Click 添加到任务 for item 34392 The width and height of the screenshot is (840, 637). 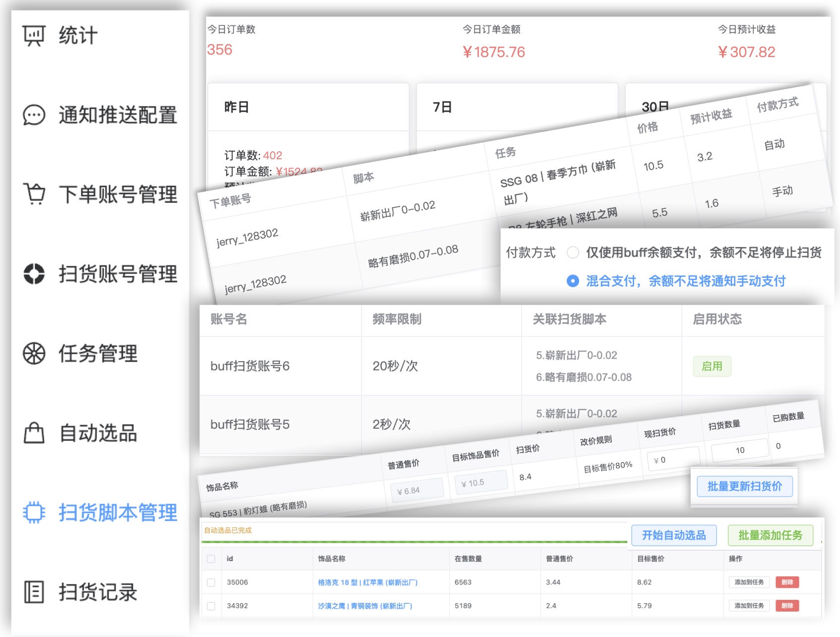(749, 606)
